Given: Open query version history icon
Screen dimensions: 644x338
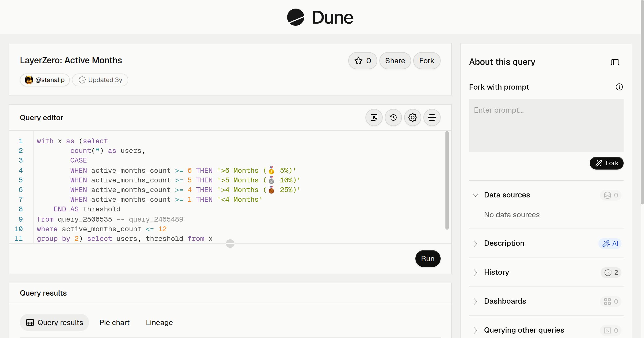Looking at the screenshot, I should 393,117.
